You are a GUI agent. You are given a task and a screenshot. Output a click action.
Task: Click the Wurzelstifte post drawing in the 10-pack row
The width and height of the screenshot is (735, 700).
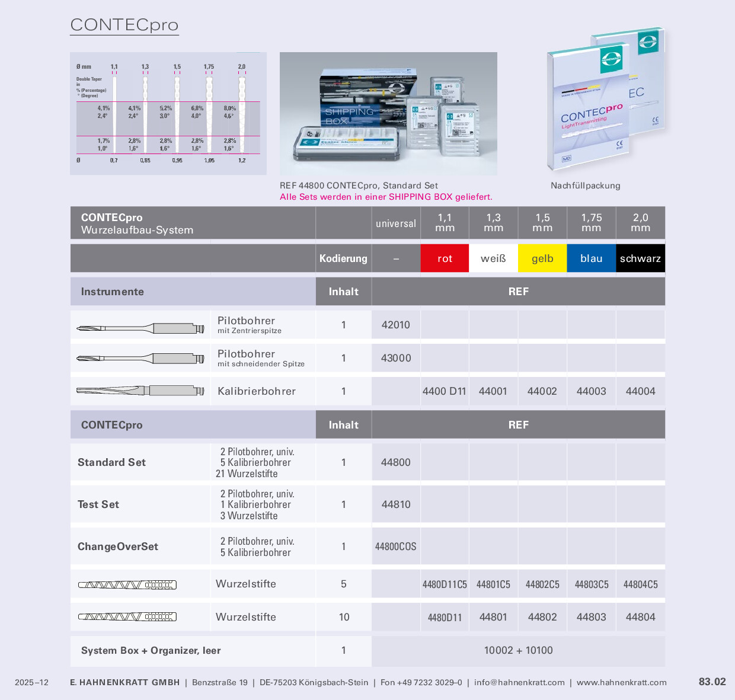(x=127, y=616)
